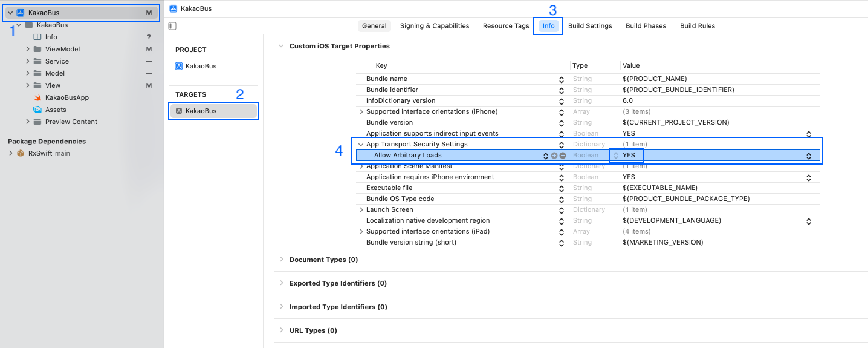868x348 pixels.
Task: Click the Type column header
Action: pyautogui.click(x=580, y=65)
